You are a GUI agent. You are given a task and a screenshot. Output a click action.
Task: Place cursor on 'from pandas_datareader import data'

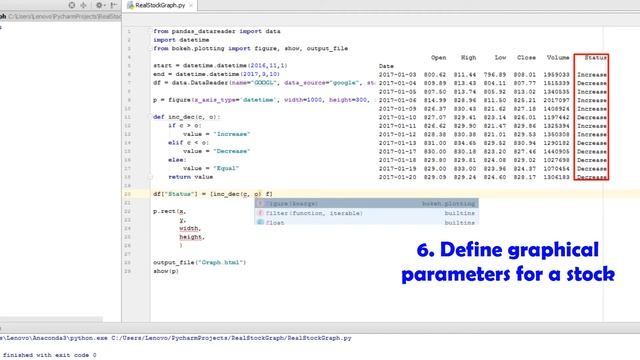pos(217,31)
